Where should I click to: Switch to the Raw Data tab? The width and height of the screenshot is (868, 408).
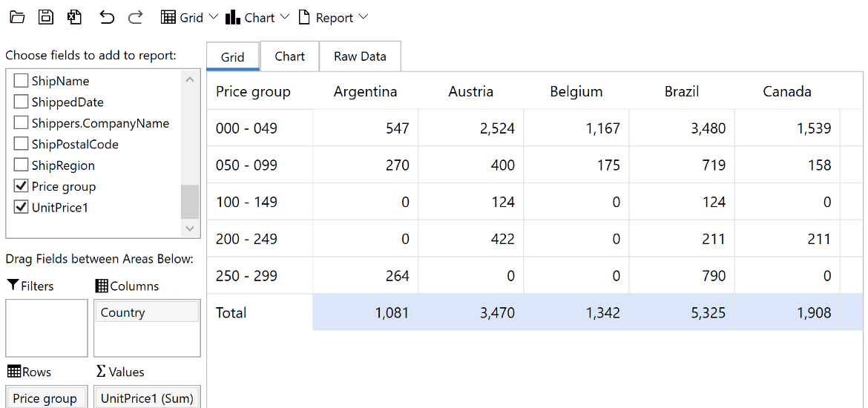[x=360, y=56]
